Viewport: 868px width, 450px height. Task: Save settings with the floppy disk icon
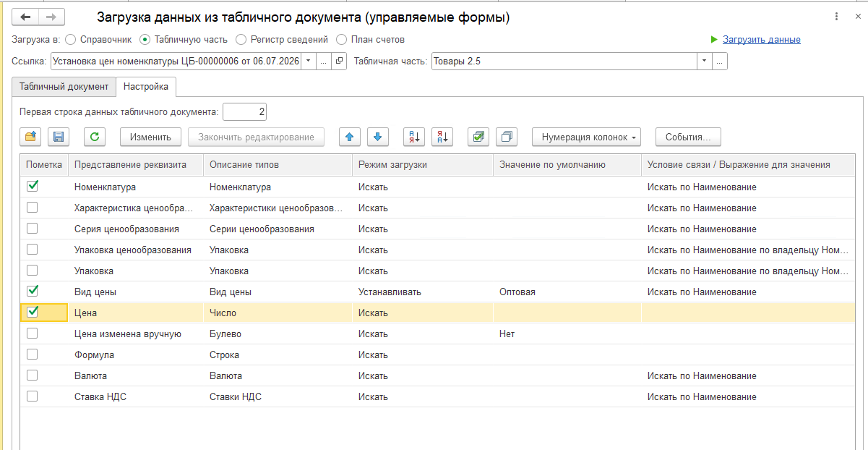click(59, 137)
